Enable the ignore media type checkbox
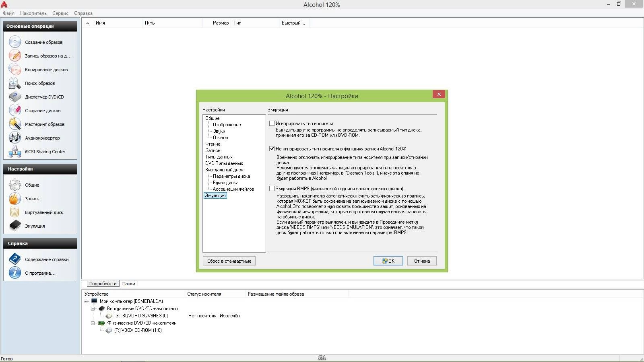The width and height of the screenshot is (644, 362). click(272, 123)
